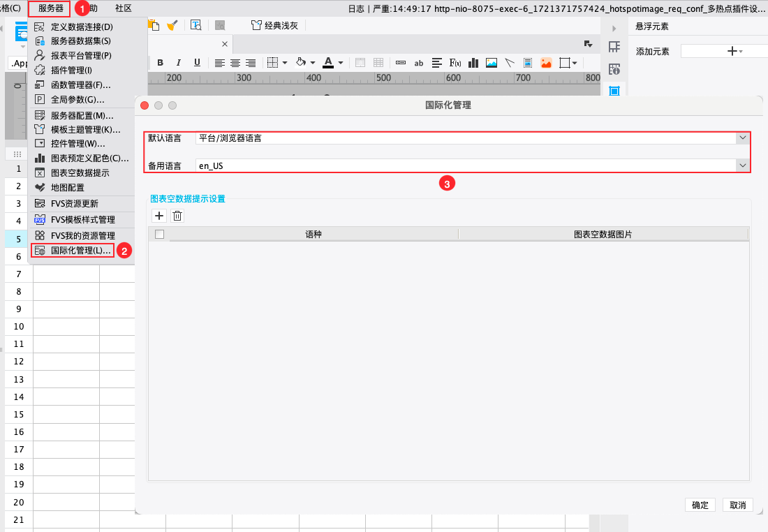This screenshot has width=768, height=532.
Task: Open the cell element panel icon
Action: [614, 47]
